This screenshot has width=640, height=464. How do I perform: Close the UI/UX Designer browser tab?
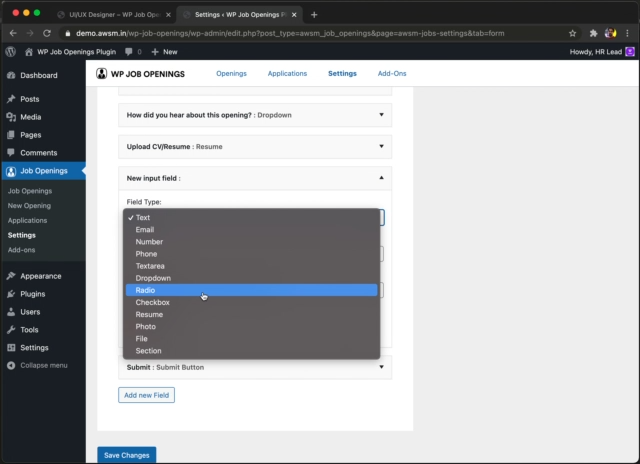pyautogui.click(x=168, y=15)
